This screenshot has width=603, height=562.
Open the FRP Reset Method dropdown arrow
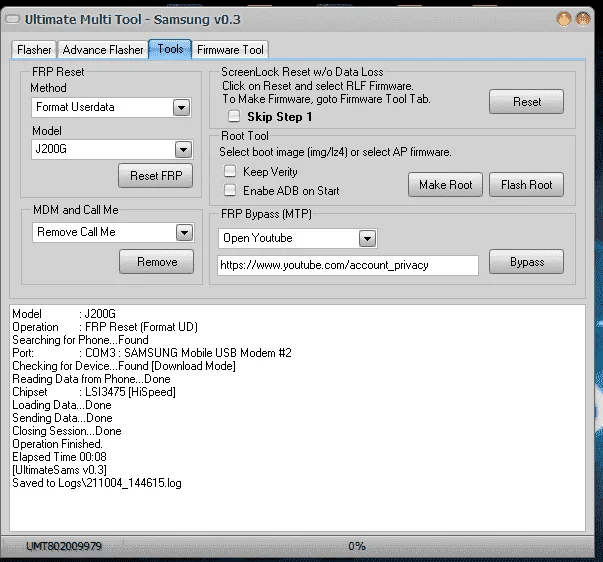coord(182,107)
